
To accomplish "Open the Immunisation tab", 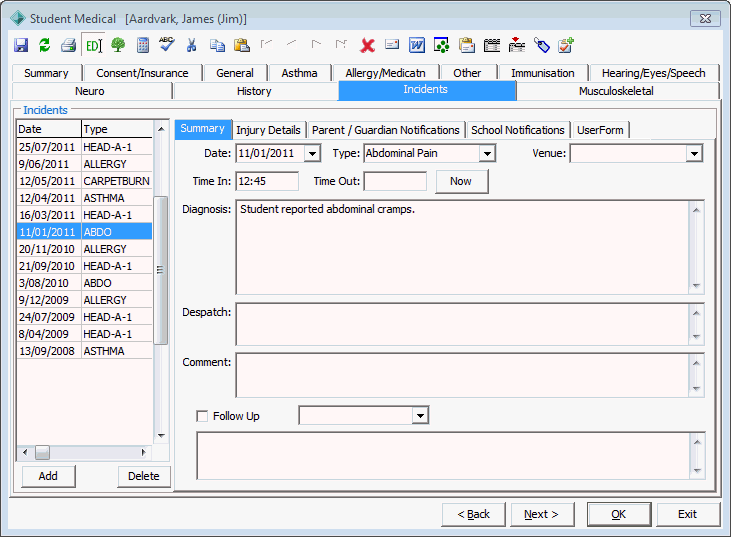I will coord(543,73).
